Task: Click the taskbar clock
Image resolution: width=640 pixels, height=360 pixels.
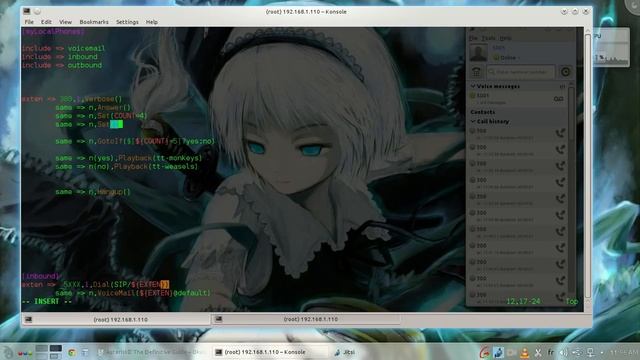Action: [624, 352]
